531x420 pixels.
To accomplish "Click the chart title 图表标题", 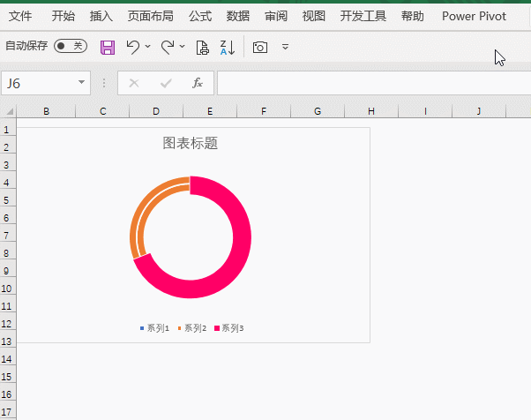I will point(190,143).
